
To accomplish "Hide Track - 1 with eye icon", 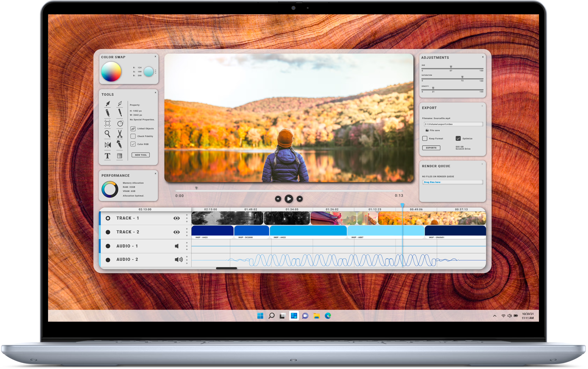I will click(176, 218).
